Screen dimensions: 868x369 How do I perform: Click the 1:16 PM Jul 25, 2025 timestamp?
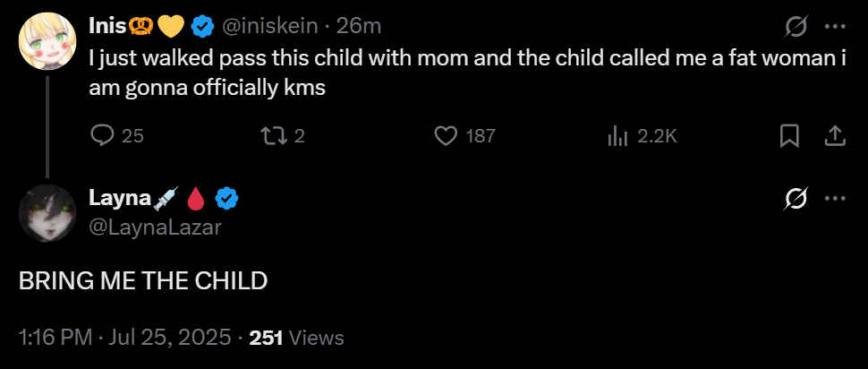[x=125, y=338]
